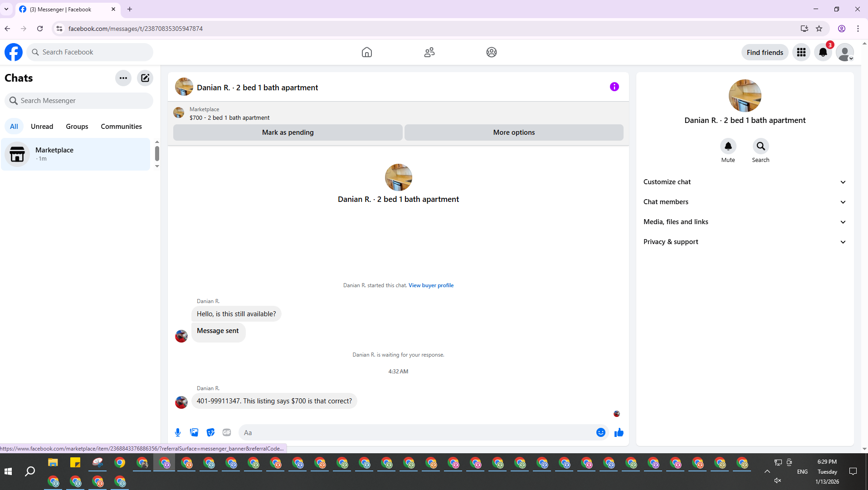The height and width of the screenshot is (490, 868).
Task: Expand Privacy & support section
Action: click(x=745, y=242)
